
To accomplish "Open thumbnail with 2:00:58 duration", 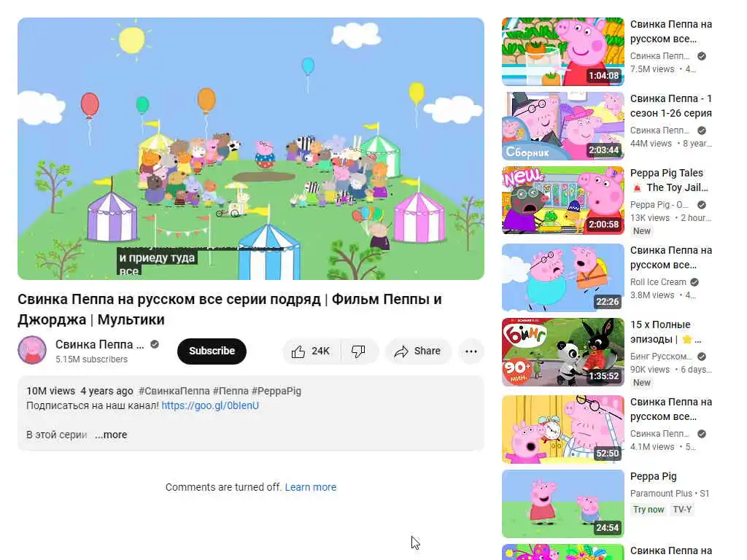I will point(562,201).
